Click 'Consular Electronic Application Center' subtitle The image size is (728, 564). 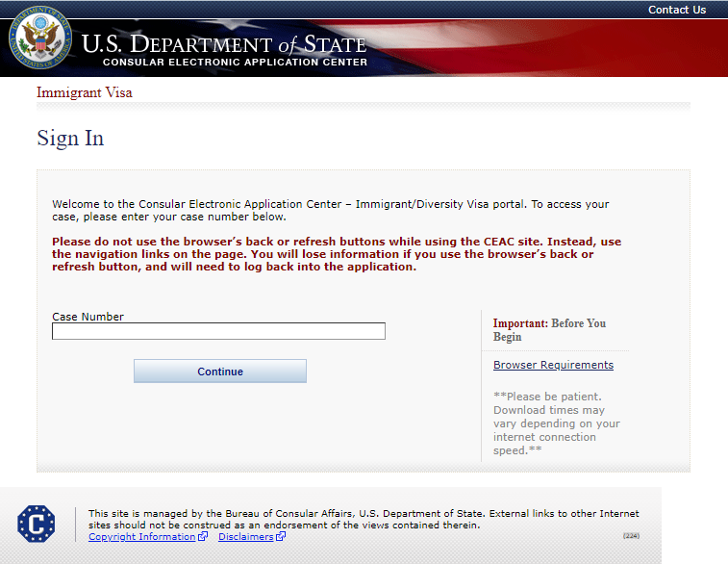point(235,63)
